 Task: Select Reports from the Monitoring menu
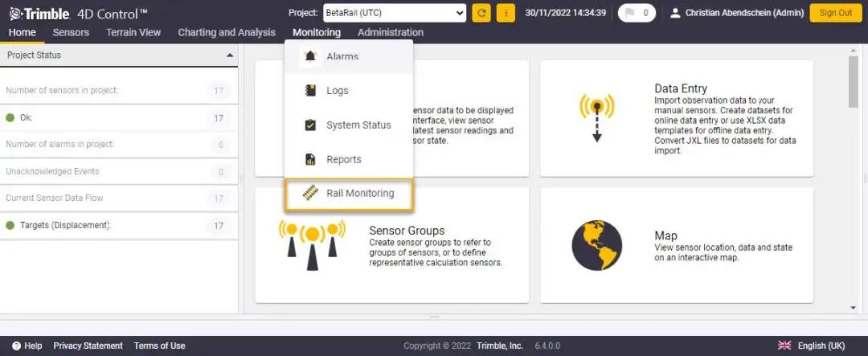coord(349,159)
